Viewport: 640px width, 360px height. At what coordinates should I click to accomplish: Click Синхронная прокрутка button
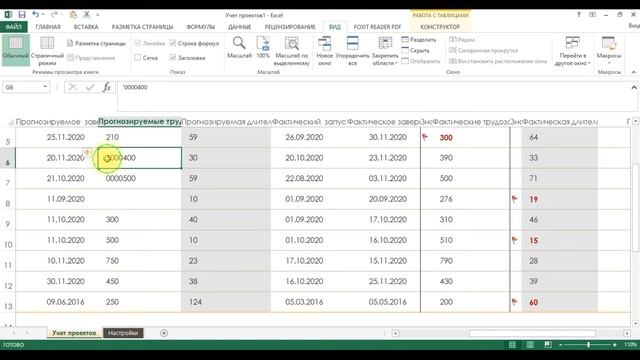click(x=483, y=50)
